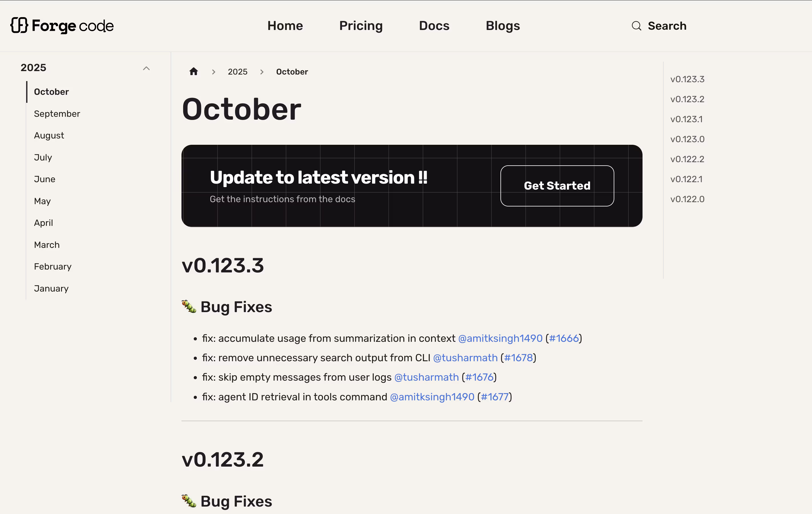Open the @amitksingh1490 link for #1666
Screen dimensions: 812x514
[500, 338]
